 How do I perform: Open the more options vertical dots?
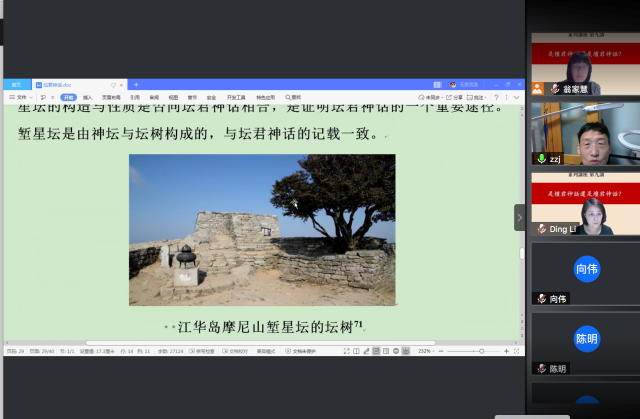pyautogui.click(x=507, y=98)
